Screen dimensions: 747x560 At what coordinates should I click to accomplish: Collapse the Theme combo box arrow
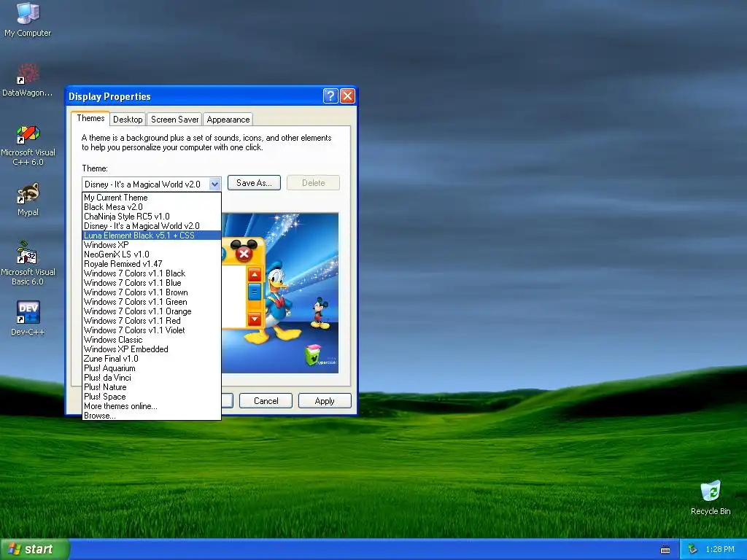(x=214, y=184)
